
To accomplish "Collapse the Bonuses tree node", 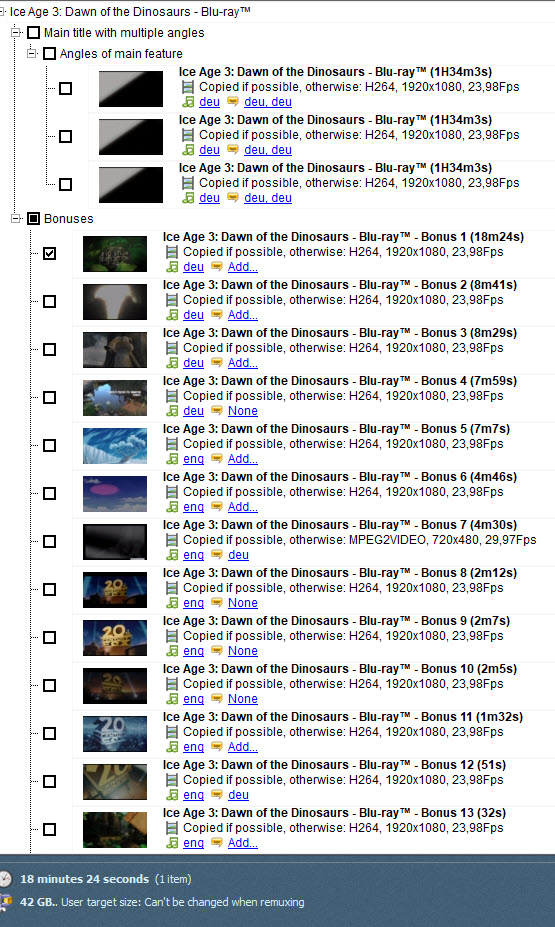I will (15, 219).
